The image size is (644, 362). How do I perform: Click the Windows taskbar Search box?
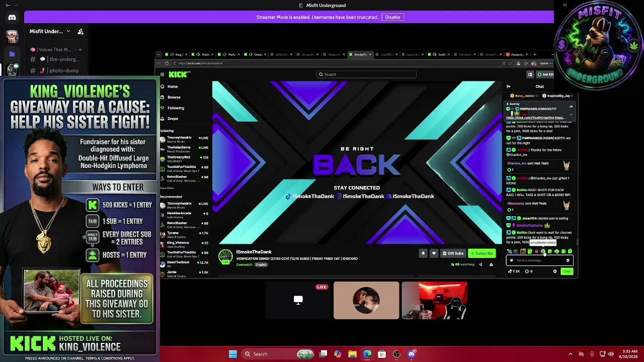[x=278, y=354]
